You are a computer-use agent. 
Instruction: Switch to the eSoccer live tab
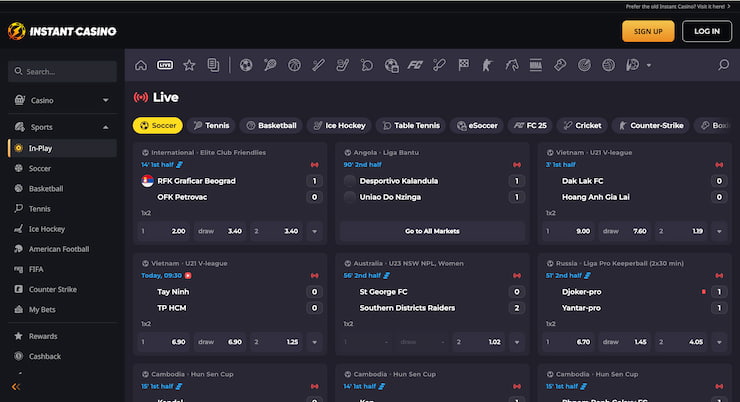(x=477, y=126)
